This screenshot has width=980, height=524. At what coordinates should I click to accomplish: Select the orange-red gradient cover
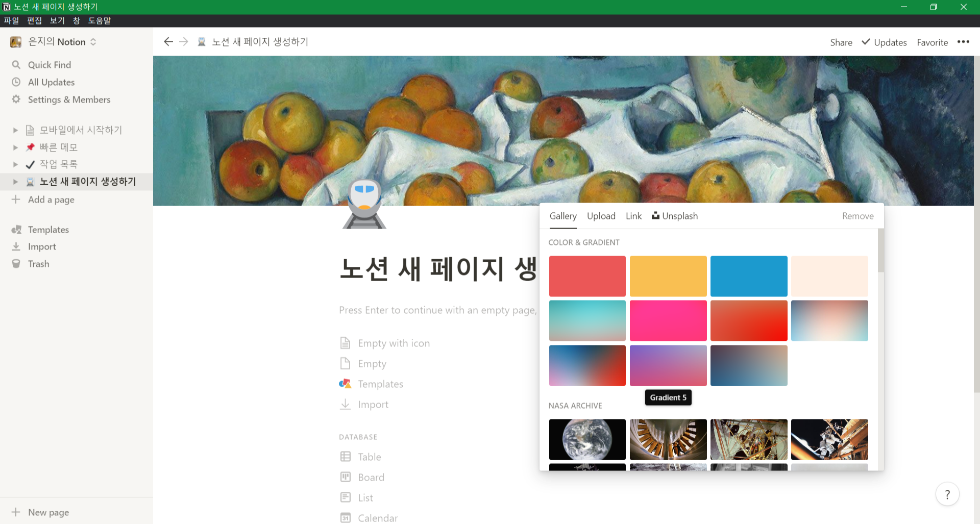749,320
